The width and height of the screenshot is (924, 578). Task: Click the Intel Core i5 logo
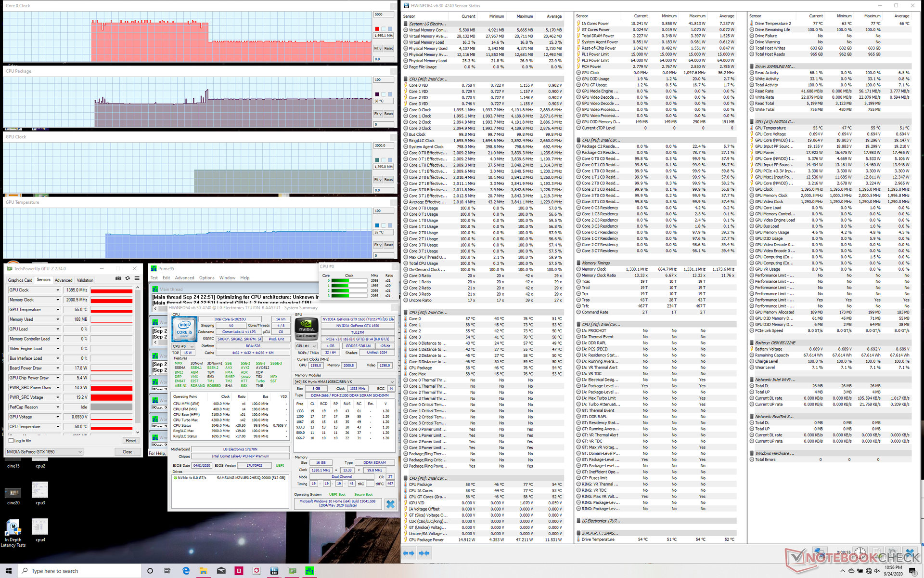184,328
